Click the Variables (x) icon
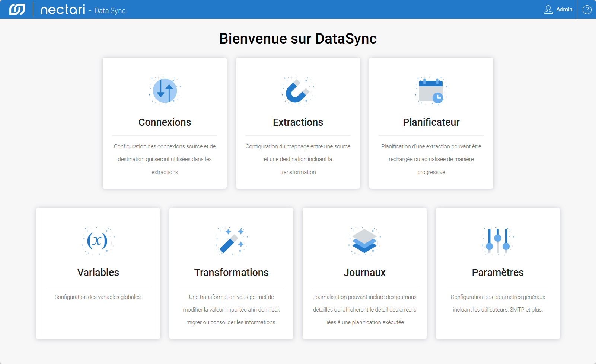Screen dimensions: 596x364 pos(98,241)
